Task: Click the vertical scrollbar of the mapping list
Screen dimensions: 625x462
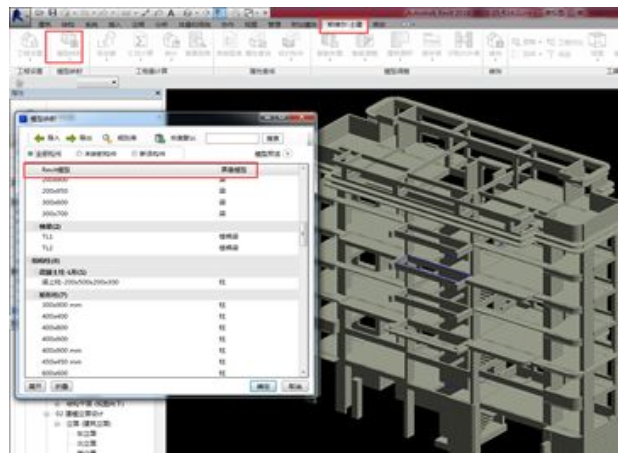Action: tap(304, 271)
